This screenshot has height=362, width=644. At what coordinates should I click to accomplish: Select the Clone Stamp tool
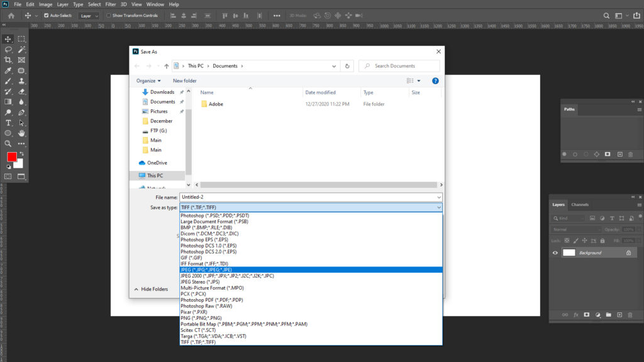pos(21,81)
